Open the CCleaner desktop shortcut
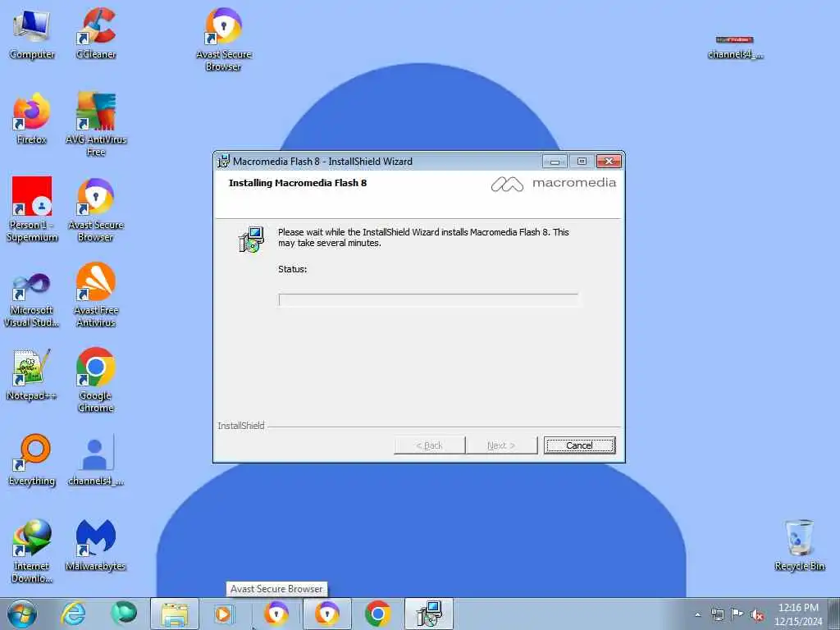This screenshot has width=840, height=630. [x=97, y=34]
